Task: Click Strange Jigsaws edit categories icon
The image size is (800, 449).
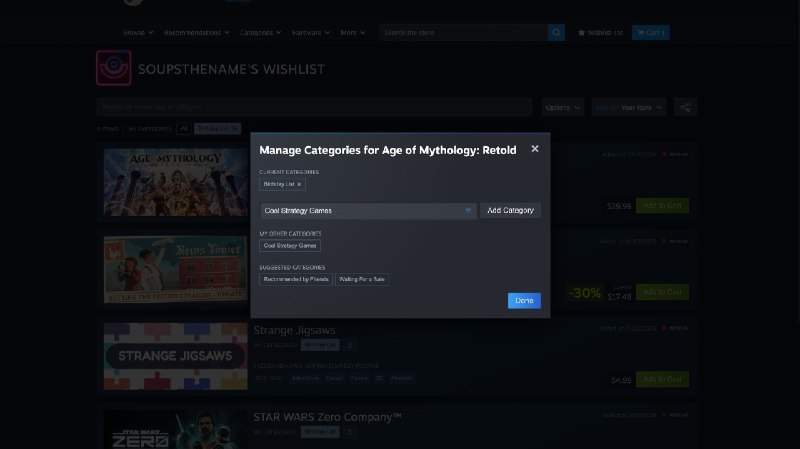Action: pos(349,345)
